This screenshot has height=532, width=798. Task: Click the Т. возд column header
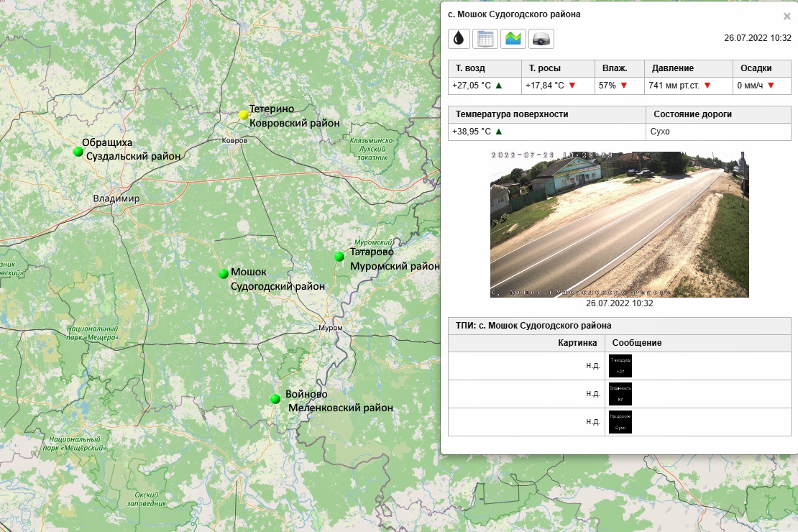tap(470, 68)
